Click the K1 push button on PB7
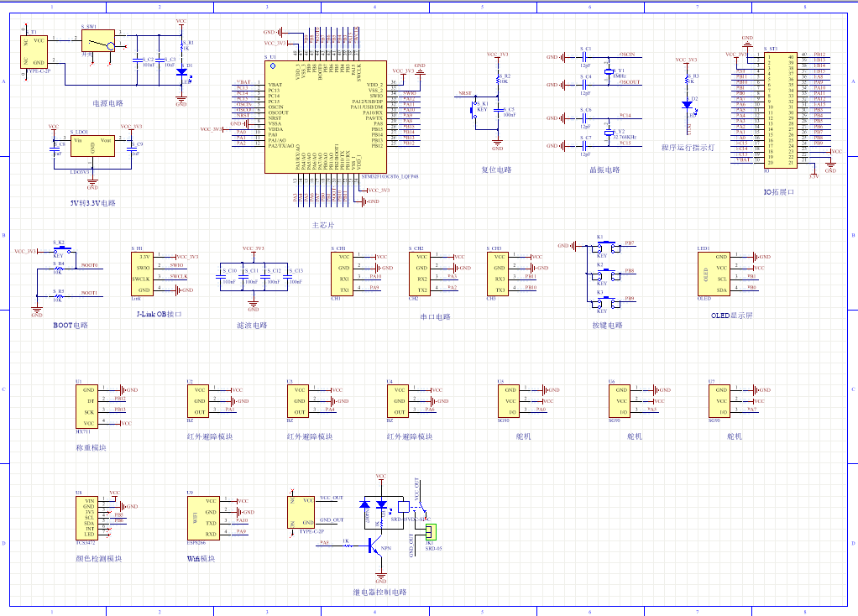The image size is (858, 616). coord(607,248)
